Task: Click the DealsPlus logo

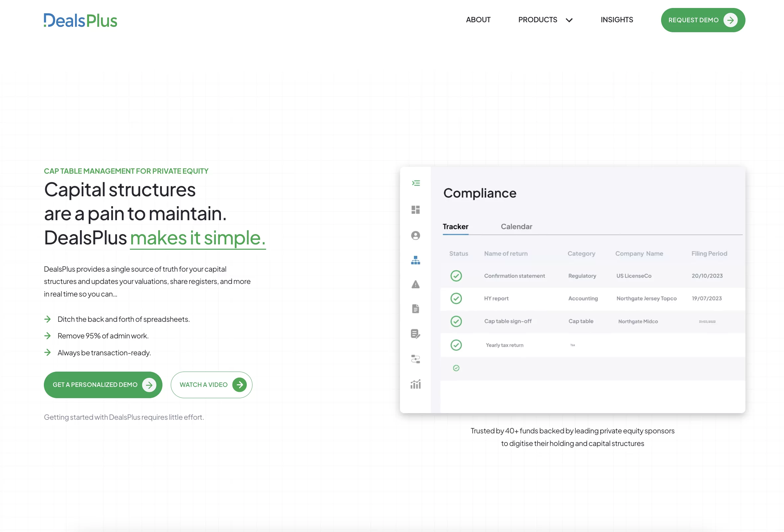Action: (80, 20)
